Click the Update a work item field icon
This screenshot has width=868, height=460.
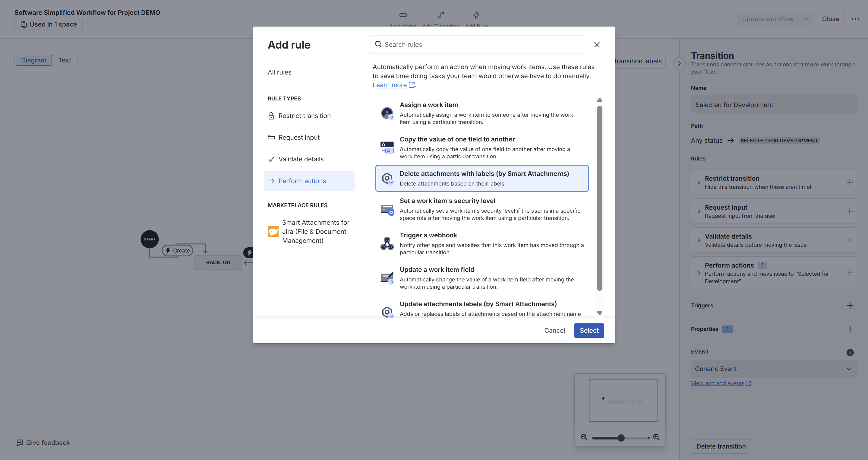pyautogui.click(x=387, y=278)
